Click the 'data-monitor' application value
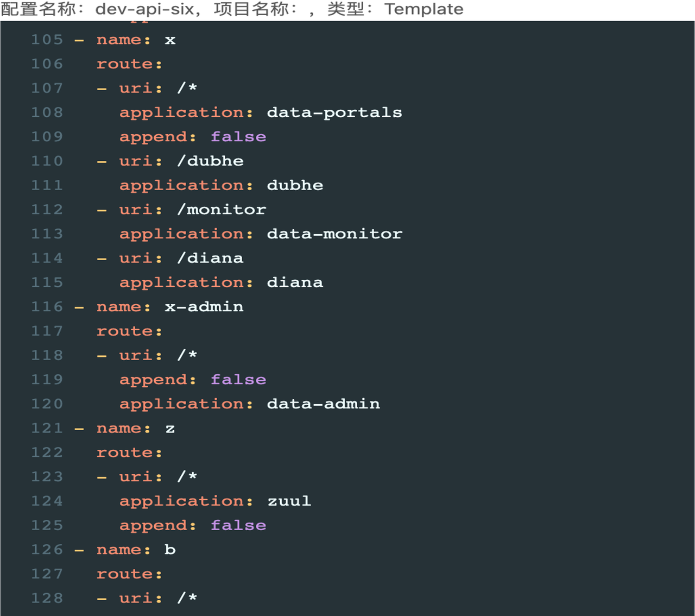Screen dimensions: 695x616 coord(334,234)
